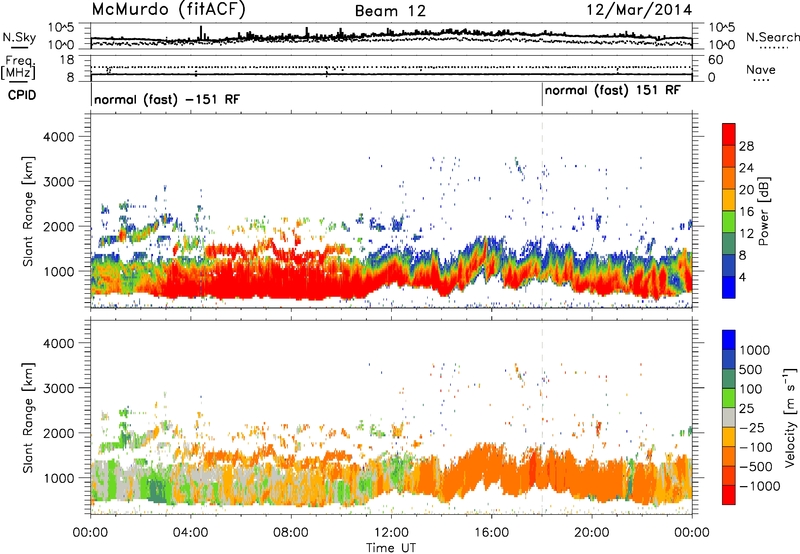Select the 04:00 time tick label
Image resolution: width=800 pixels, height=554 pixels.
click(x=191, y=533)
